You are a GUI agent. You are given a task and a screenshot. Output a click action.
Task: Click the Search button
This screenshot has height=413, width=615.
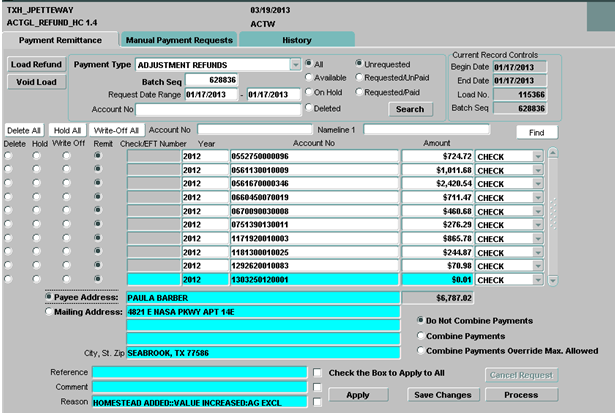tap(409, 109)
